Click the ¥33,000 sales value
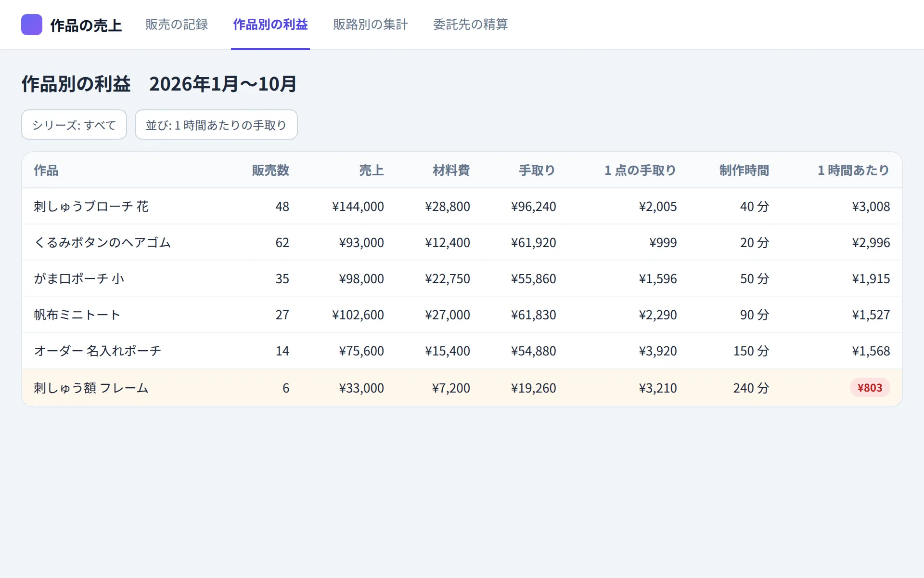 [x=361, y=388]
